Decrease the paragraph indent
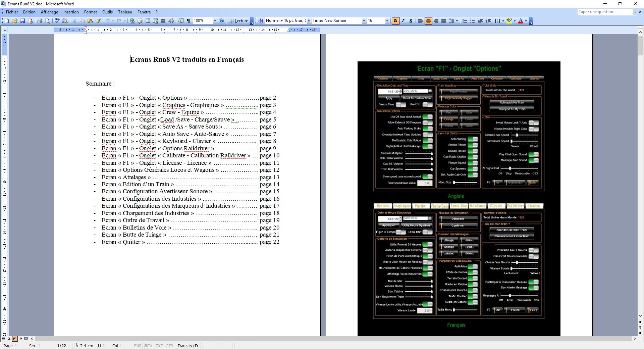Image resolution: width=644 pixels, height=349 pixels. pyautogui.click(x=480, y=21)
